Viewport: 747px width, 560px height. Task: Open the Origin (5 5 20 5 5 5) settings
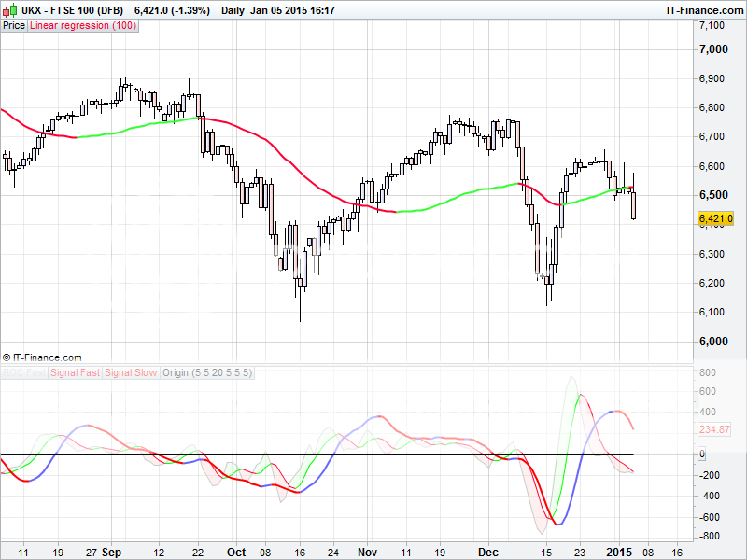click(x=207, y=373)
